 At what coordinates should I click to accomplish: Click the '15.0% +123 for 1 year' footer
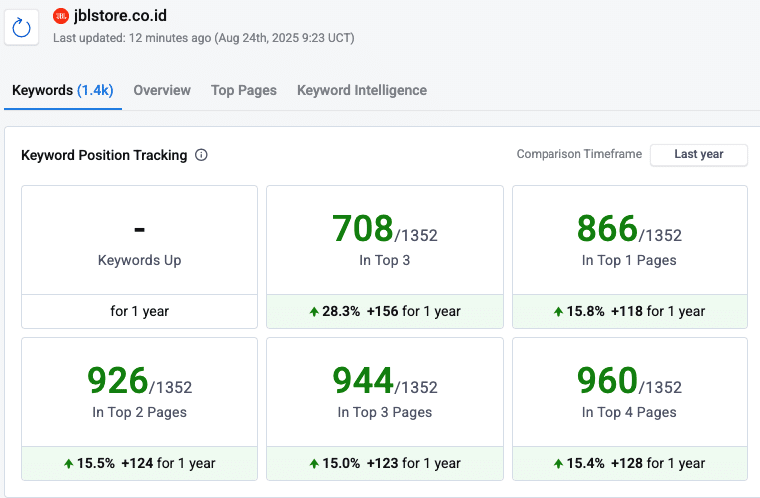point(385,464)
